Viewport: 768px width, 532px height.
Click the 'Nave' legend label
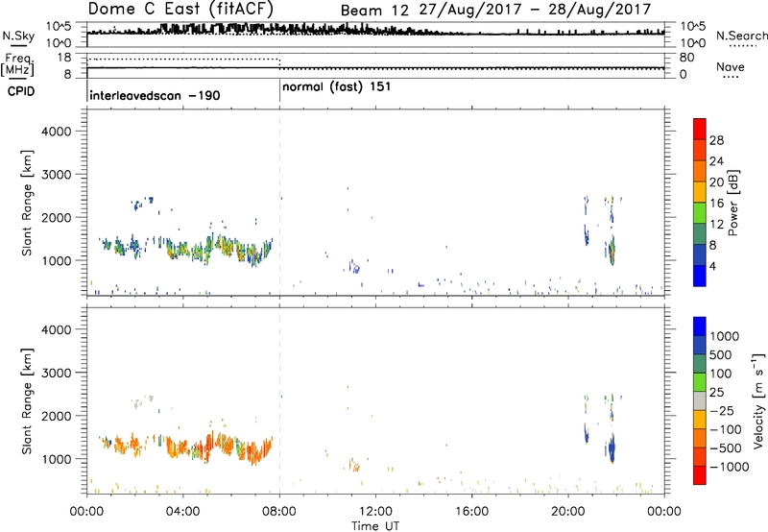[x=730, y=66]
